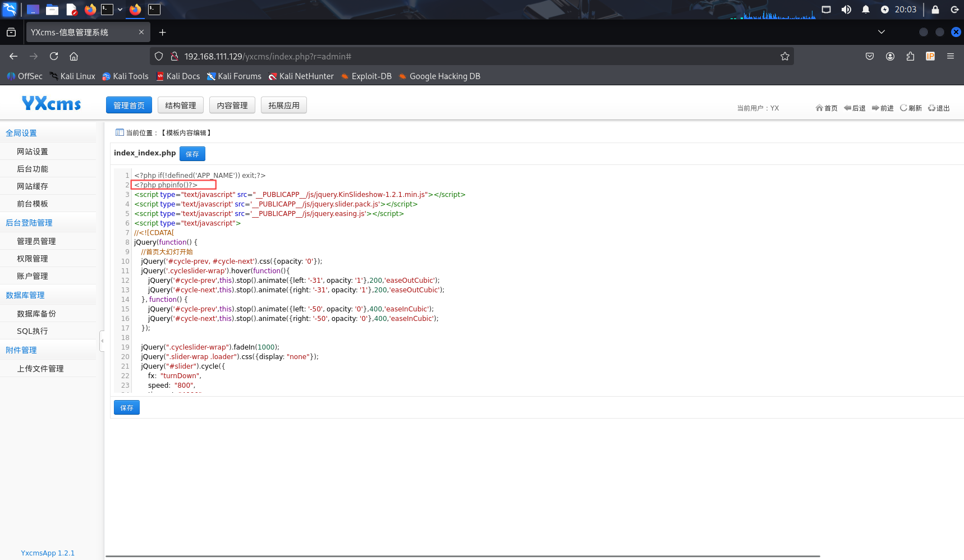
Task: Click the 保存 button beside index_index.php
Action: [x=192, y=154]
